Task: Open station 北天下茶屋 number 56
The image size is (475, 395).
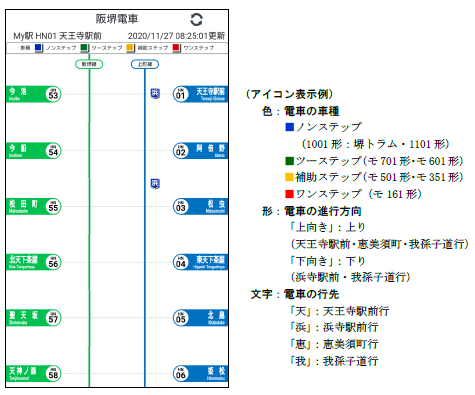Action: tap(34, 262)
